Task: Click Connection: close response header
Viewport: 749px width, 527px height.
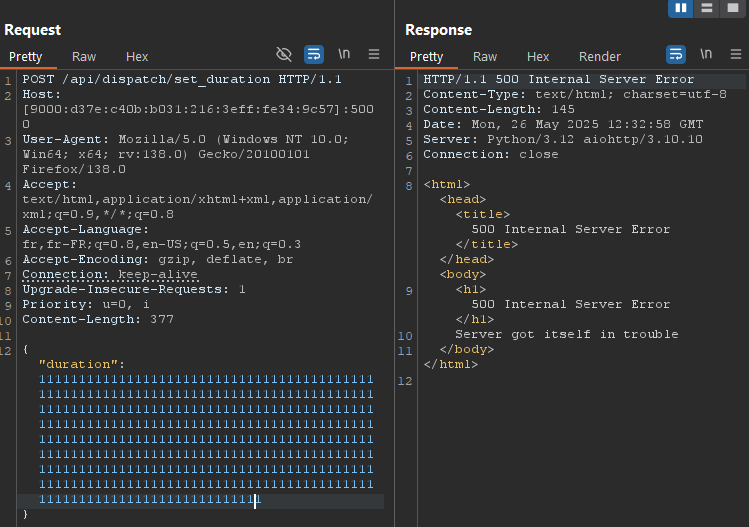Action: pos(491,154)
